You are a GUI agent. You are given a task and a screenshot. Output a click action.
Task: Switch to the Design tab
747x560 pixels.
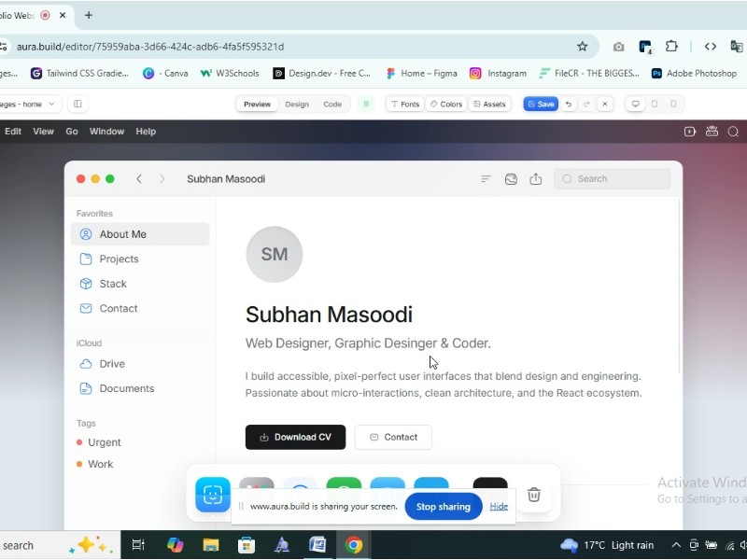coord(297,104)
